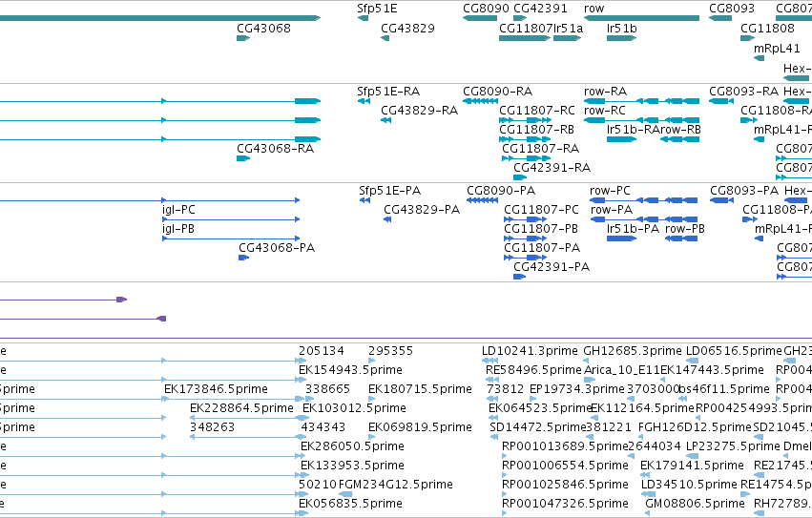Click EST FGM234G12.5prime

(396, 485)
